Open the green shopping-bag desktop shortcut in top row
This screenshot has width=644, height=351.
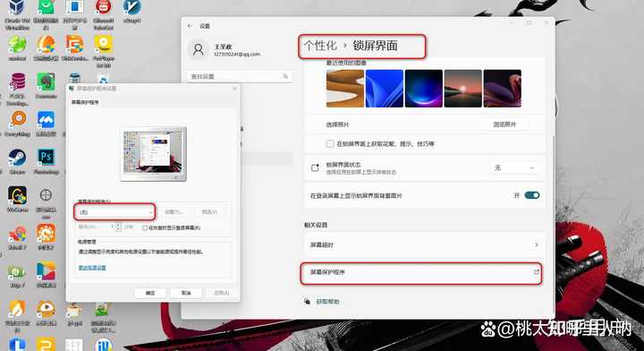point(46,7)
